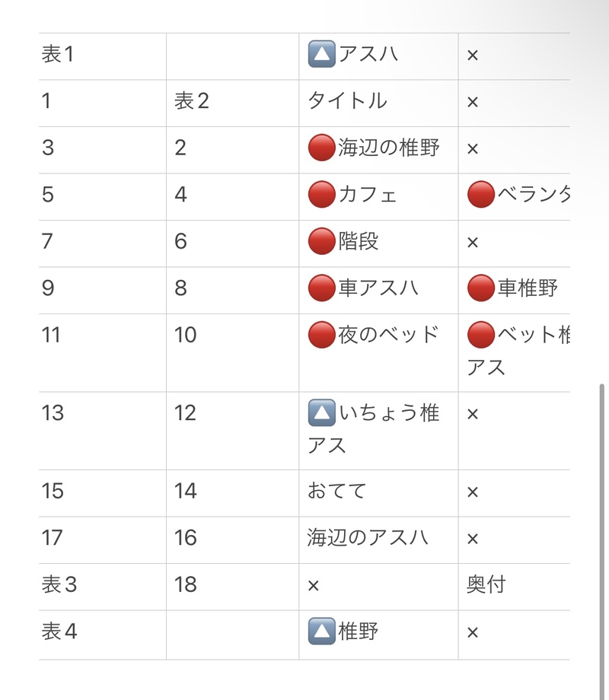Click the red circle beside 車アスハ
Image resolution: width=609 pixels, height=700 pixels.
tap(322, 288)
